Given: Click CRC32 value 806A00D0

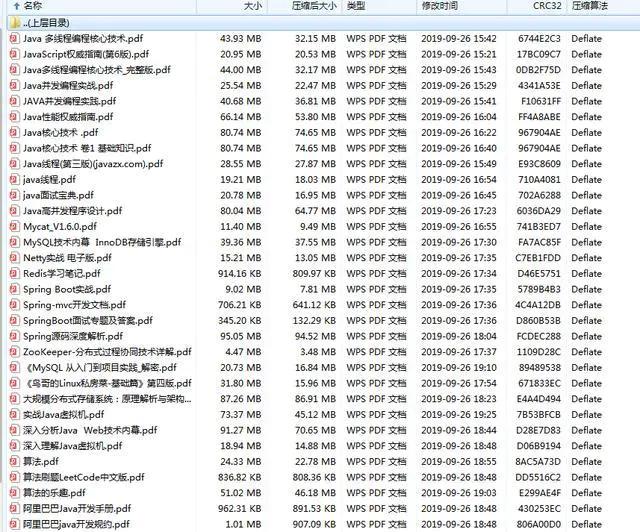Looking at the screenshot, I should pyautogui.click(x=539, y=524).
